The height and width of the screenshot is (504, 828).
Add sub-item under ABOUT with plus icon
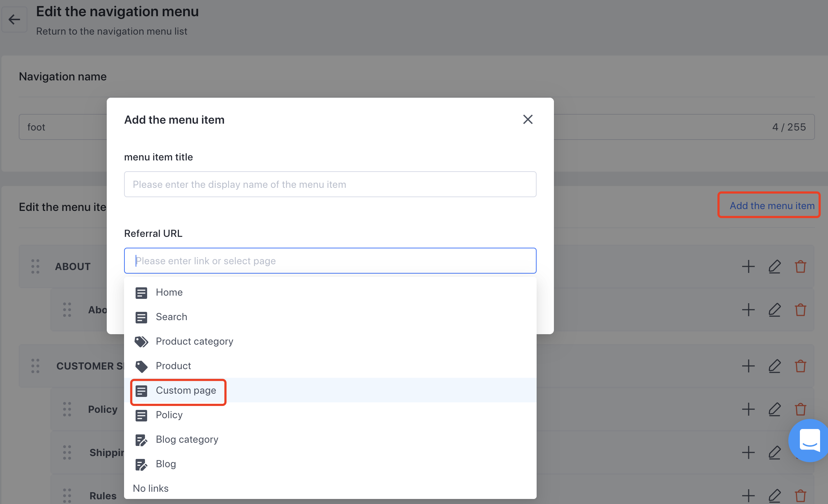coord(748,267)
